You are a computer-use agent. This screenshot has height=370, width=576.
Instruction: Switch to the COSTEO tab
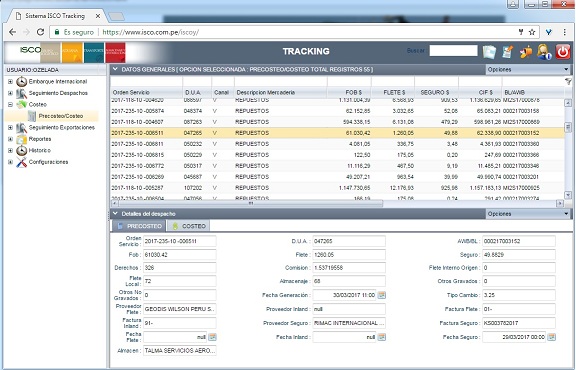189,226
